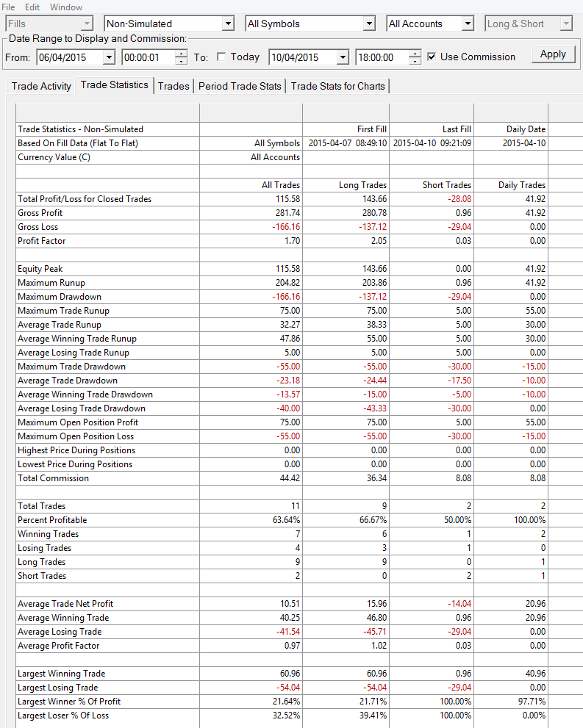Select the Largest Winner % Of Profit label
583x728 pixels.
tap(69, 702)
